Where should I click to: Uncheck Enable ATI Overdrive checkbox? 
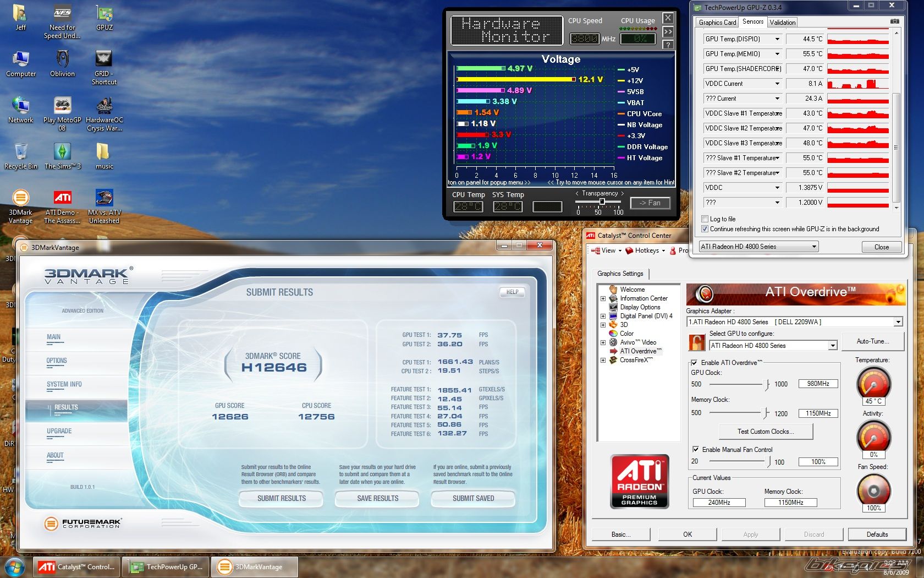(x=695, y=363)
